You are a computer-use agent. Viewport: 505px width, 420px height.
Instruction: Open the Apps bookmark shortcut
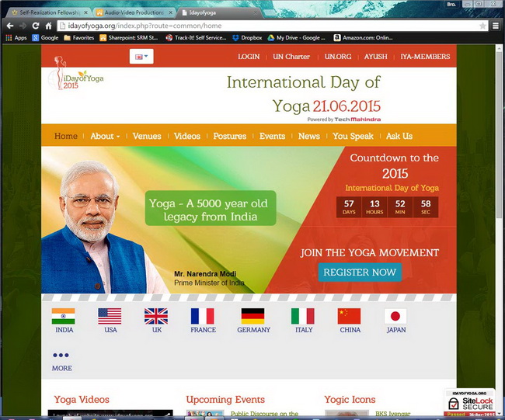(x=16, y=38)
